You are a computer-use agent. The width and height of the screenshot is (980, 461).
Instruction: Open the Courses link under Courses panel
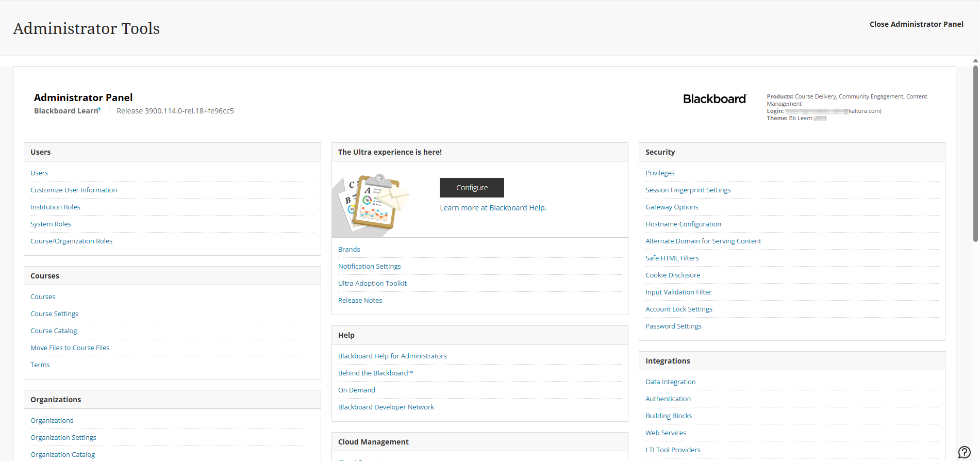43,297
